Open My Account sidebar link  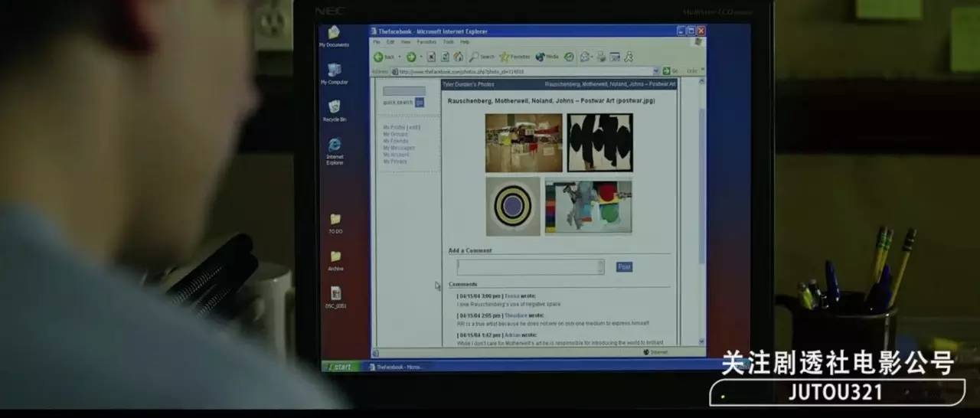point(397,155)
